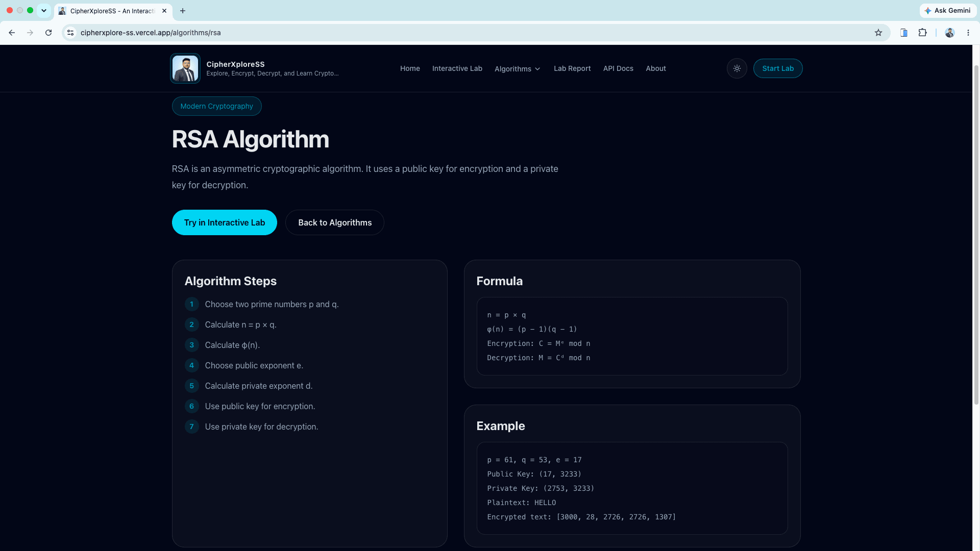The height and width of the screenshot is (551, 980).
Task: Click the Example heading
Action: (501, 426)
